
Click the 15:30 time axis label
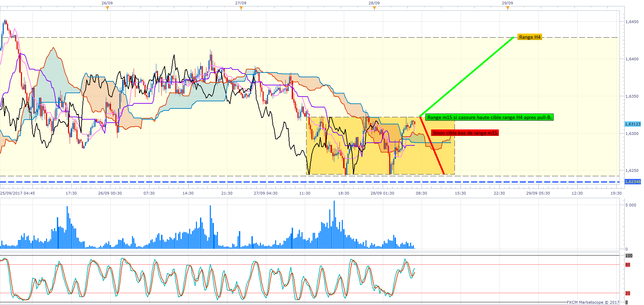[x=460, y=193]
